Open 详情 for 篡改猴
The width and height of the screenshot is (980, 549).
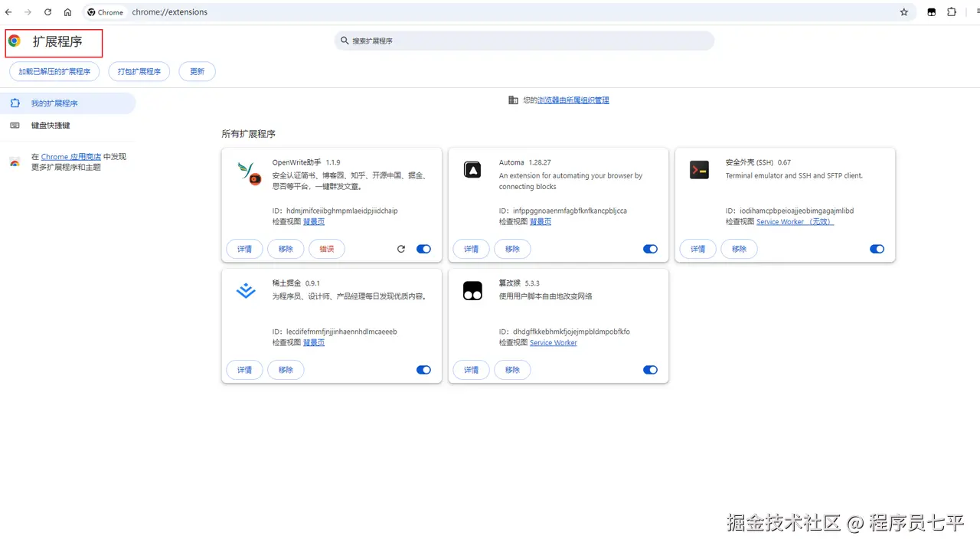click(472, 370)
